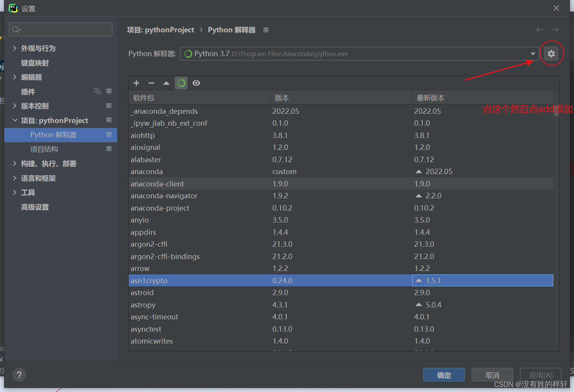The width and height of the screenshot is (574, 392).
Task: Select the _anaconda_depends package row
Action: click(341, 111)
